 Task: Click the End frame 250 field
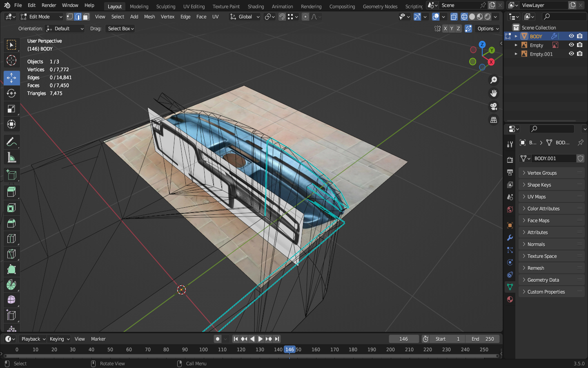click(x=483, y=339)
